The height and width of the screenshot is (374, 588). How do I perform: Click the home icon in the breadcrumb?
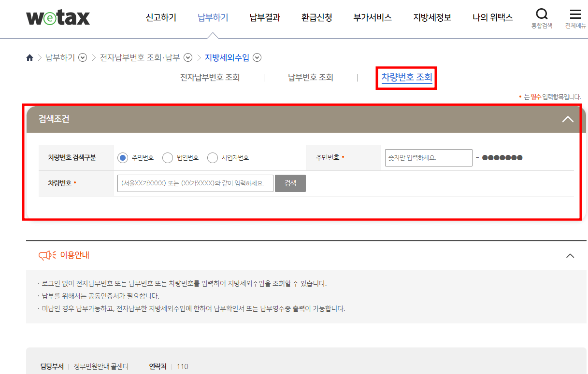pos(29,57)
